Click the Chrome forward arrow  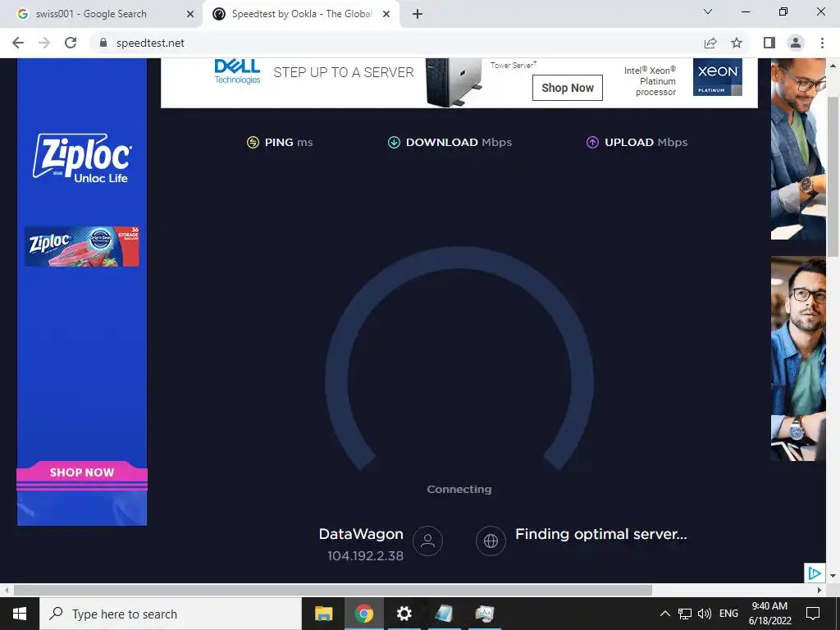click(44, 43)
